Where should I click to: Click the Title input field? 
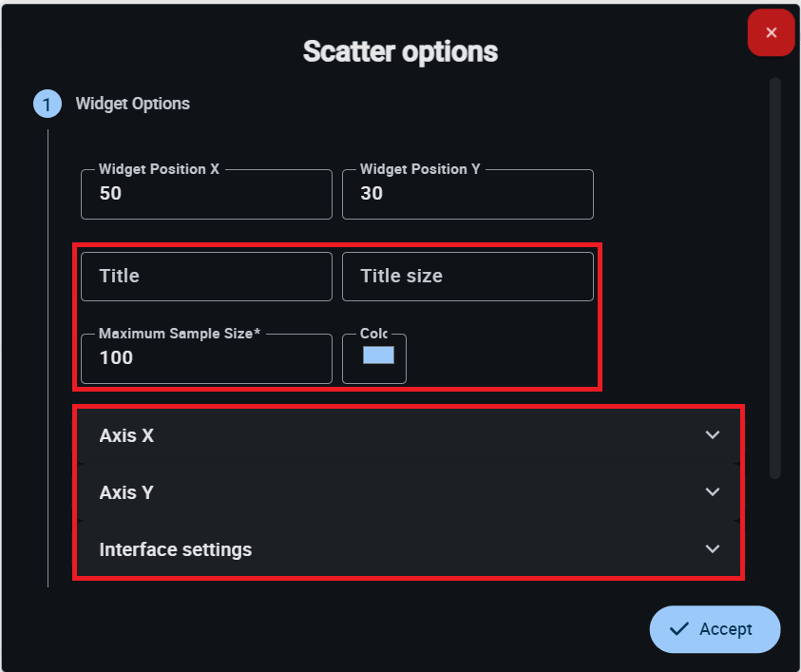coord(206,277)
